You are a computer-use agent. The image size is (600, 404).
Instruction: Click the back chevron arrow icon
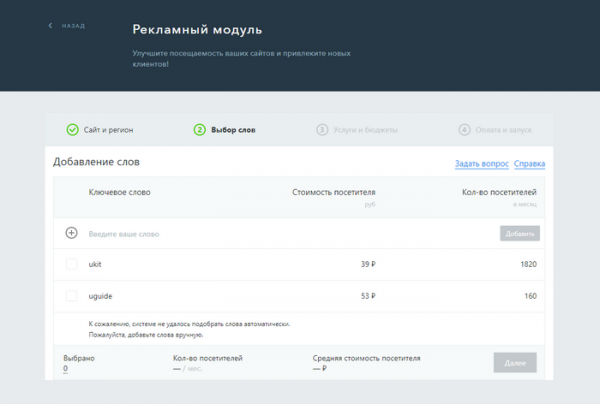tap(50, 26)
